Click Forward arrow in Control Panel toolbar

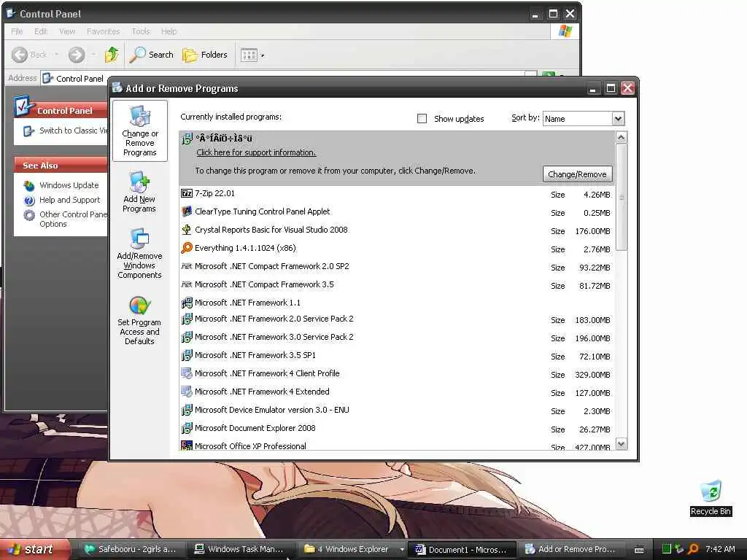pyautogui.click(x=76, y=55)
